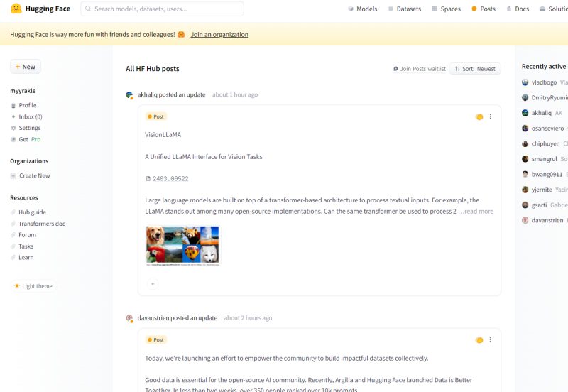Screen dimensions: 568x392
Task: Click the 'about 2 hours ago' timestamp
Action: (248, 317)
